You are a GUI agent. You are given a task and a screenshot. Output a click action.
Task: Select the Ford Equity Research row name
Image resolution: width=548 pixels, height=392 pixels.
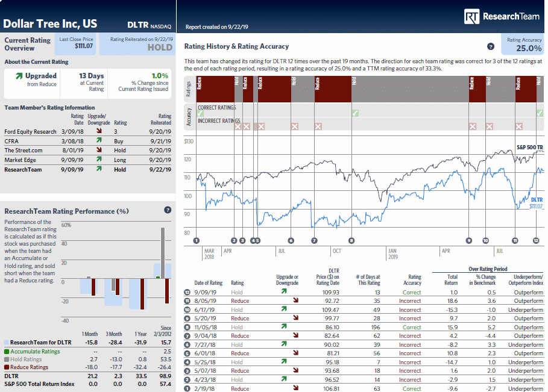(30, 132)
